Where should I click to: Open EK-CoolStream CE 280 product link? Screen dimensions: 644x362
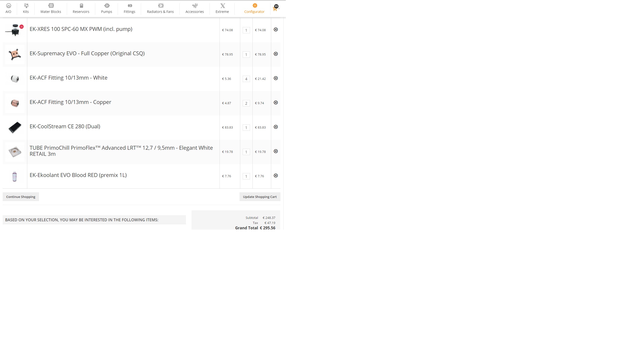click(x=65, y=126)
